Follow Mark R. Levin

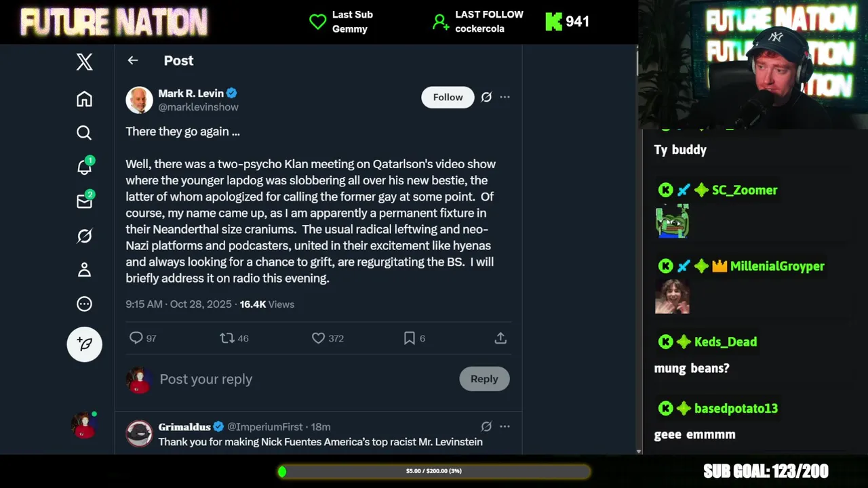tap(448, 97)
